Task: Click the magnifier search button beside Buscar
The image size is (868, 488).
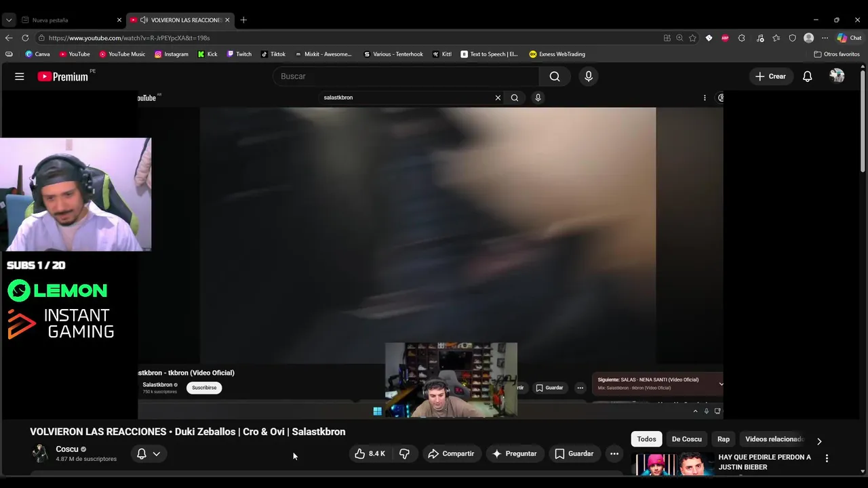Action: (555, 77)
